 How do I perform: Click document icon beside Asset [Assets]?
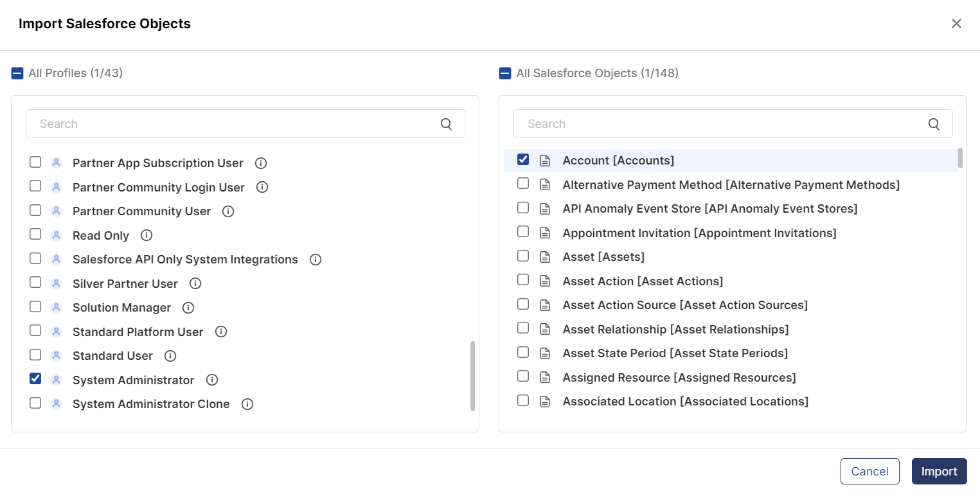(545, 257)
